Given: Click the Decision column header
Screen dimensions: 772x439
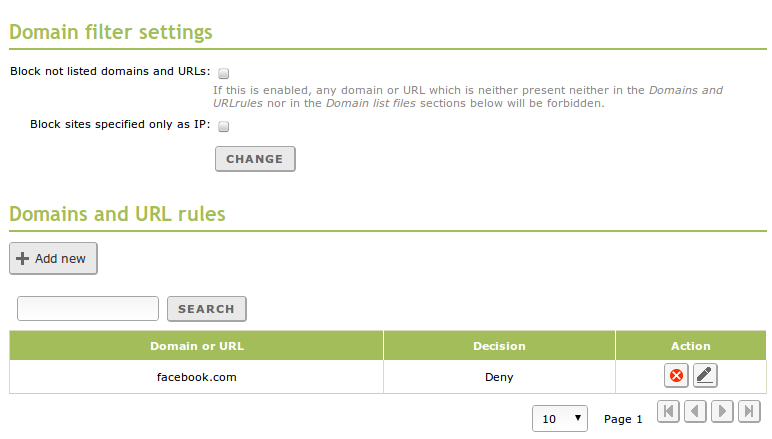Looking at the screenshot, I should click(499, 346).
